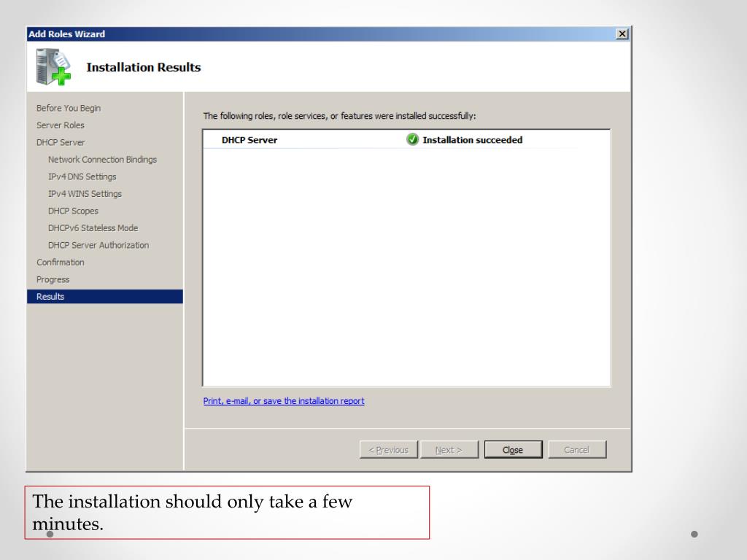Click the Add Roles Wizard title bar text

click(x=66, y=34)
